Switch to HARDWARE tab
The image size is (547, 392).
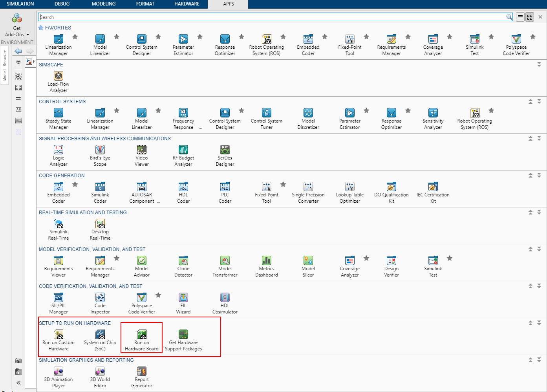pyautogui.click(x=187, y=4)
